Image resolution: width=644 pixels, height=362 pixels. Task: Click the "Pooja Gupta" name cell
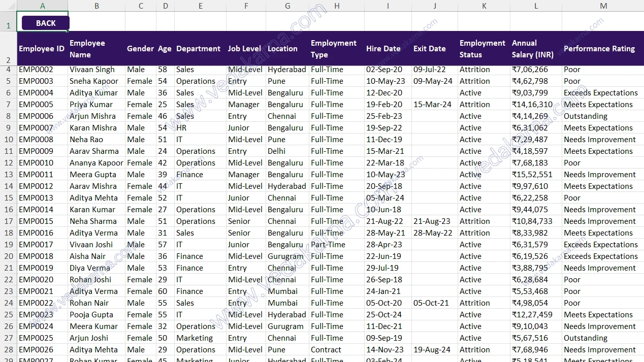point(96,315)
